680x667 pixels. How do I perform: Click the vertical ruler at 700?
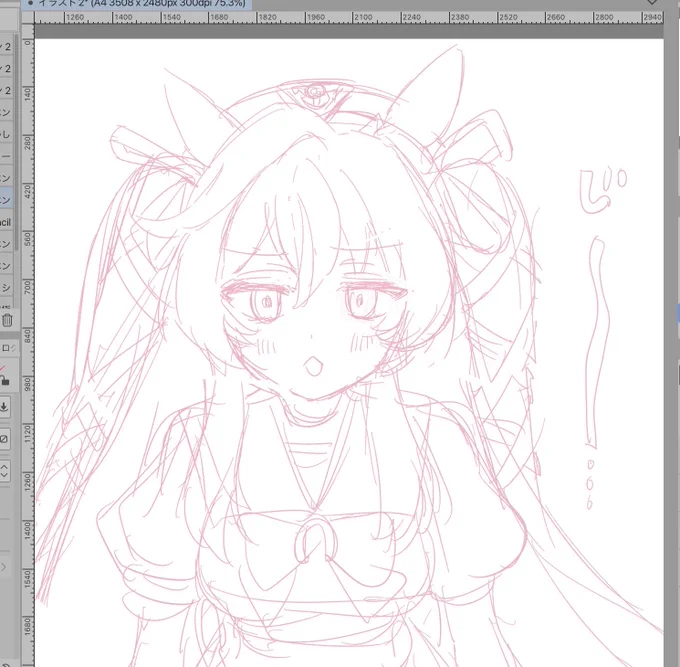tap(28, 287)
